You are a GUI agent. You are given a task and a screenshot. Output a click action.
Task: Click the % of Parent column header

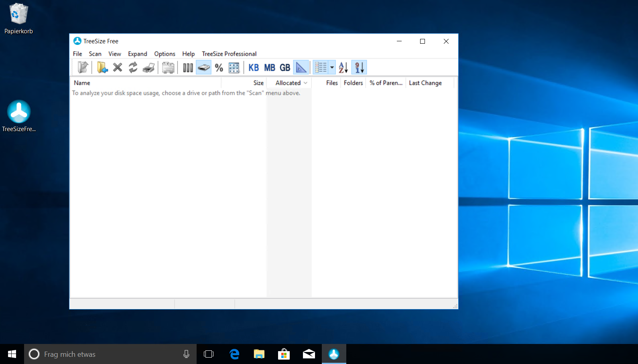click(x=386, y=83)
